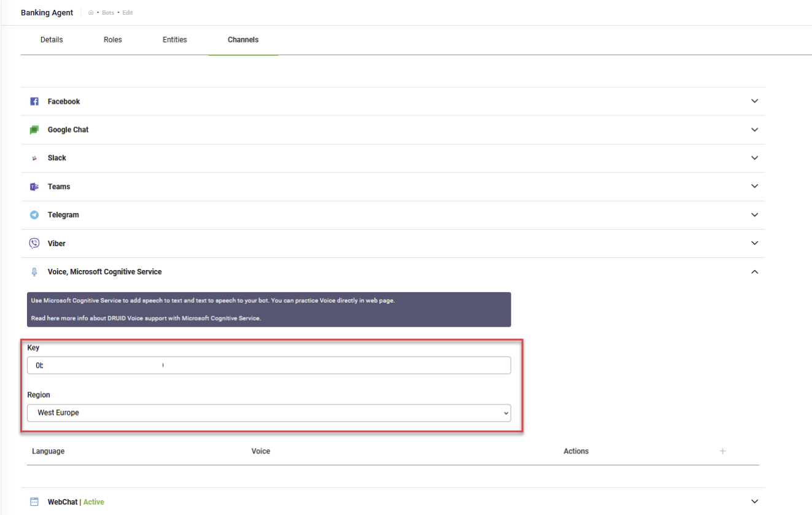This screenshot has height=515, width=812.
Task: Click the Voice microphone icon
Action: [x=34, y=271]
